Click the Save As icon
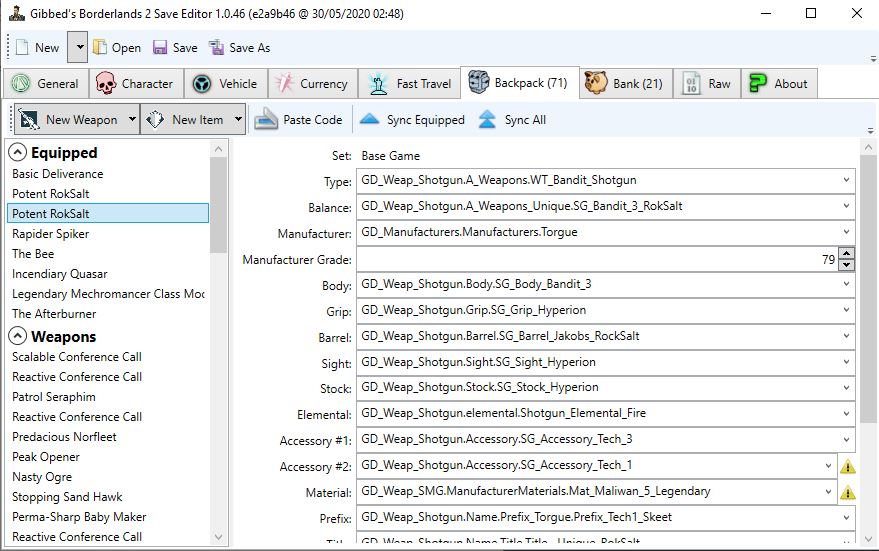This screenshot has width=879, height=551. [216, 48]
